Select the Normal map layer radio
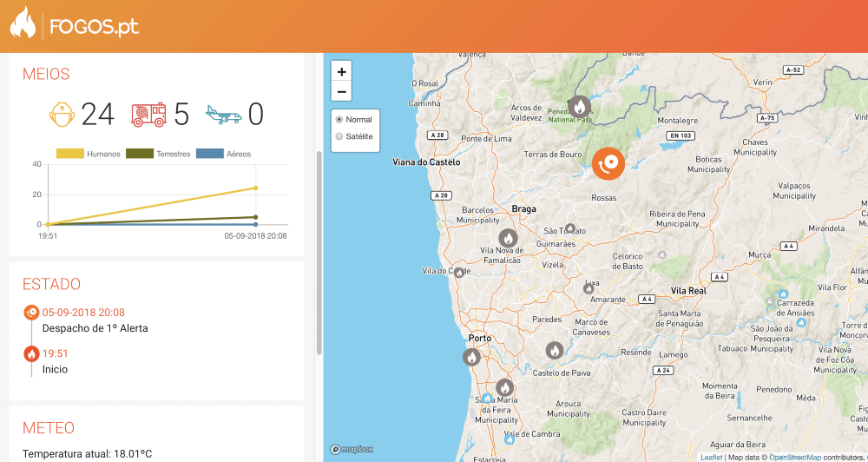Screen dimensions: 868x462 [x=339, y=120]
